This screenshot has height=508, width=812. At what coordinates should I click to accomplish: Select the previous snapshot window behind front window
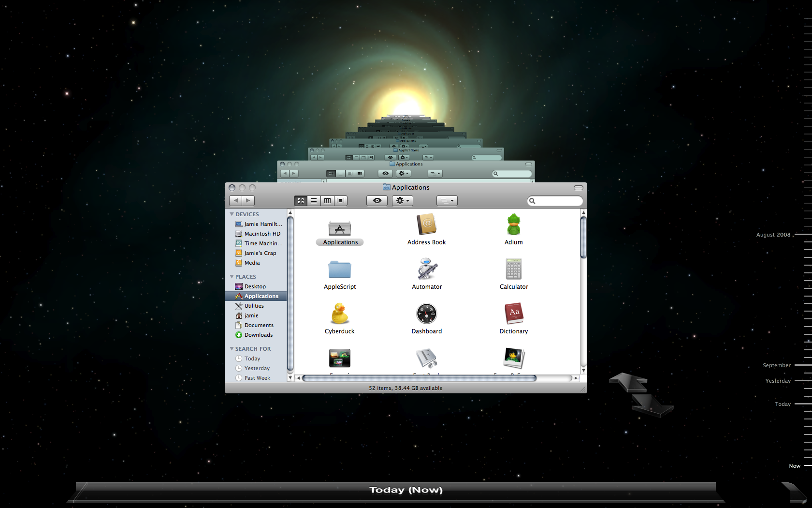406,171
